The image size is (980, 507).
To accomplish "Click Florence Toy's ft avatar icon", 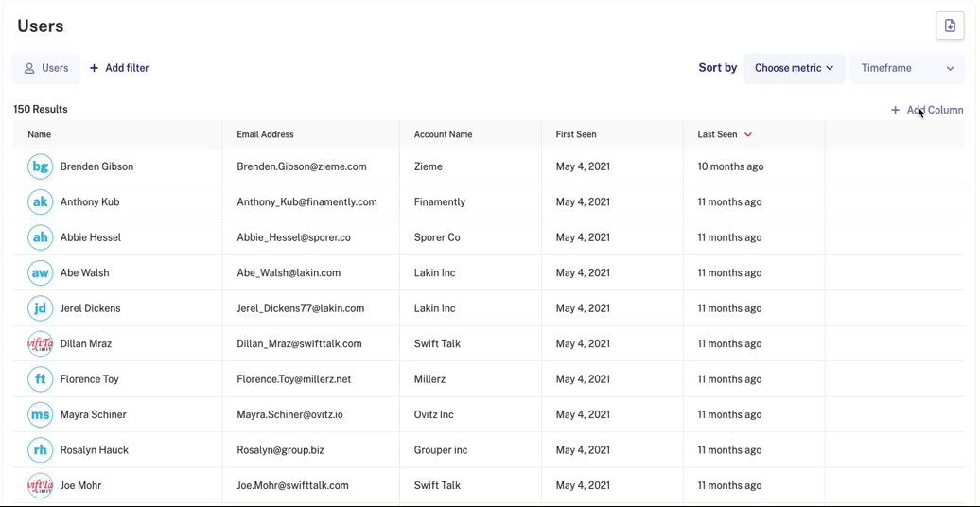I will coord(40,379).
